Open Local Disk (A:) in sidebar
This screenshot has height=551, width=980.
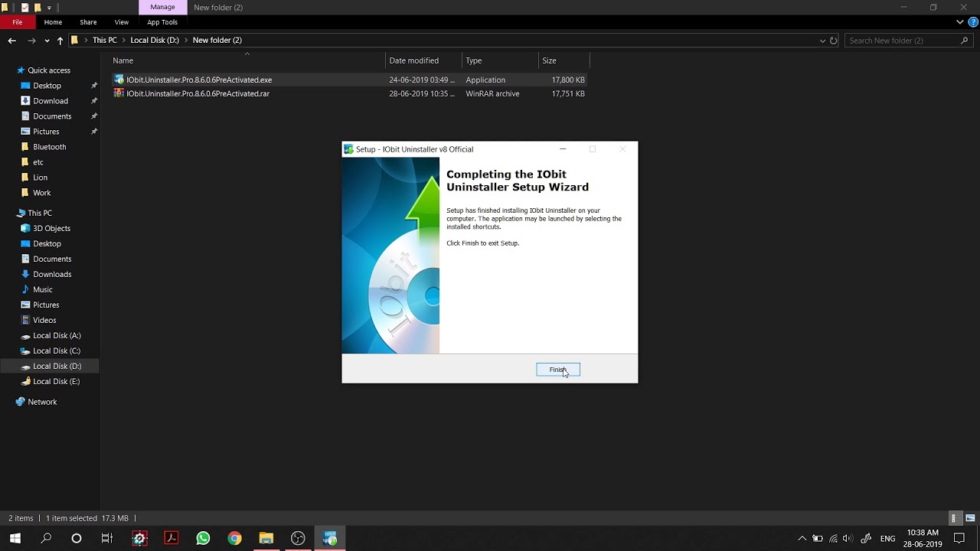click(57, 335)
